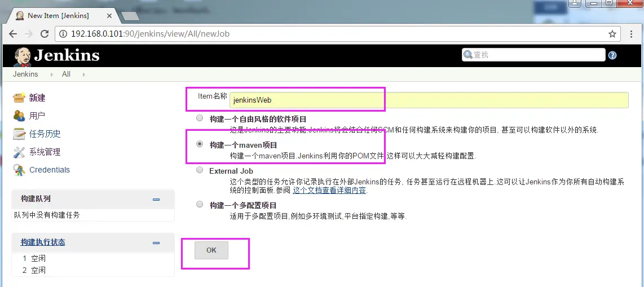644x287 pixels.
Task: Go back with the browser back arrow
Action: click(x=13, y=34)
